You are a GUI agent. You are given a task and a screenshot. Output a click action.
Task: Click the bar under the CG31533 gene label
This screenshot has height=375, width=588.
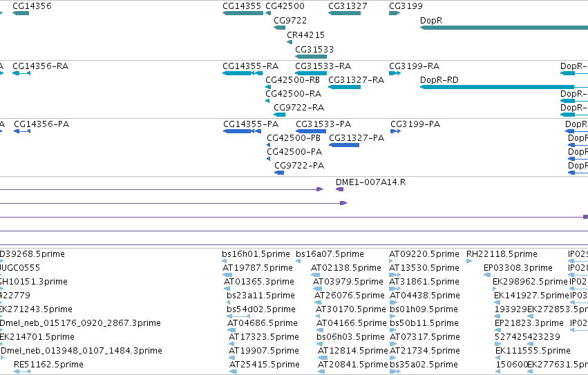[311, 57]
